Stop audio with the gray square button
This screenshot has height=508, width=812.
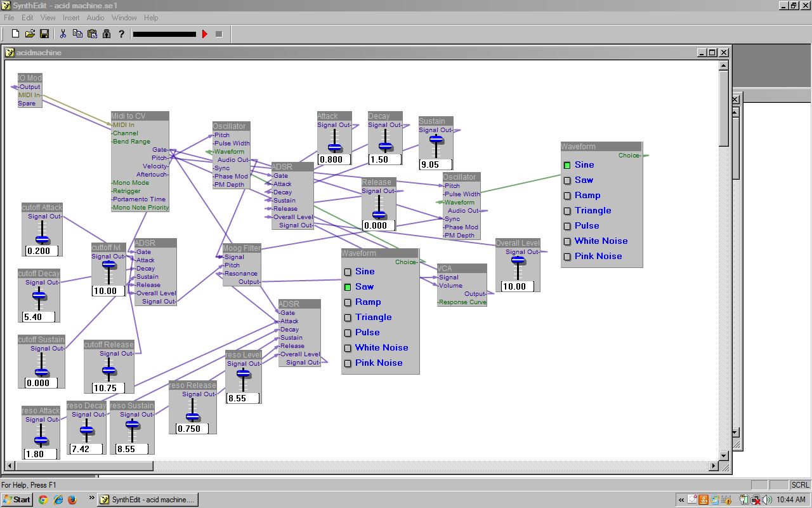pos(219,34)
